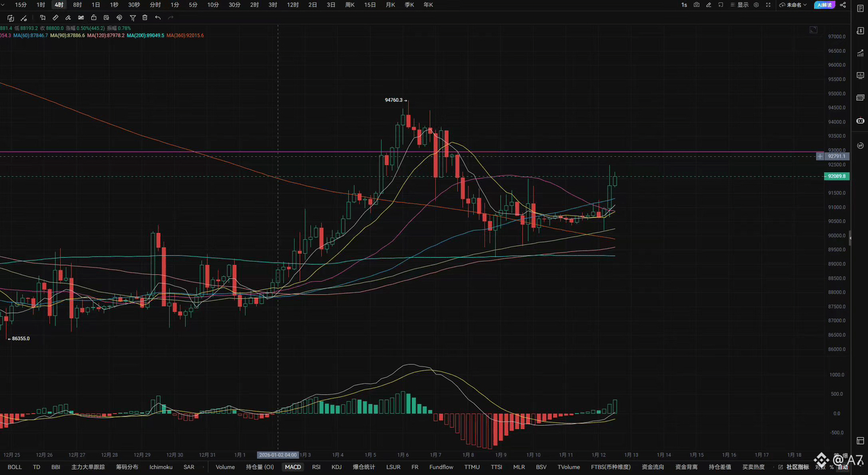Switch to the 月K timeframe
Viewport: 868px width, 475px height.
coord(390,5)
